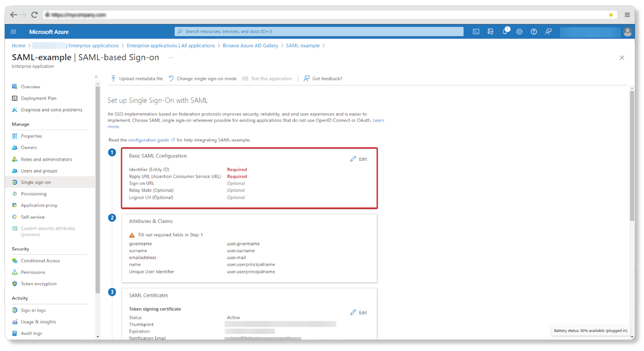Open Token encryption
Viewport: 644px width, 351px height.
pyautogui.click(x=38, y=284)
